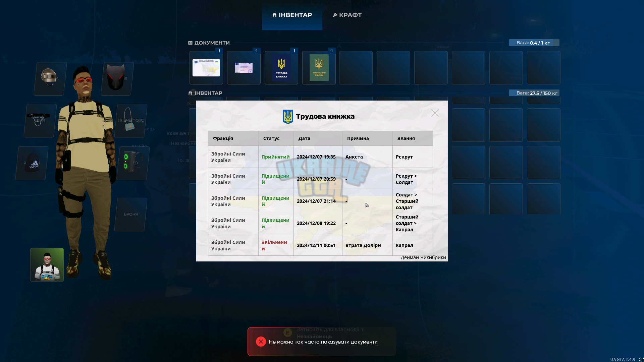Viewport: 644px width, 362px height.
Task: Select the shoulder bag slot
Action: coord(131,120)
